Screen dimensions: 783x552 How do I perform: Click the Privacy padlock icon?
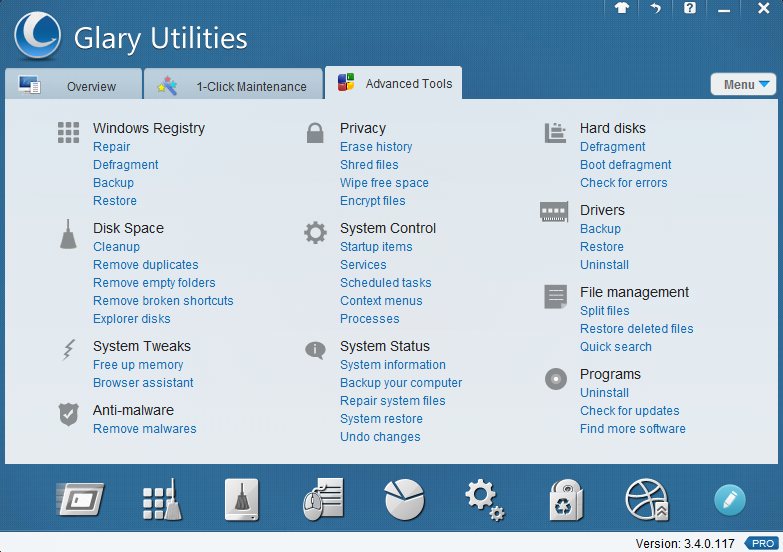click(315, 133)
